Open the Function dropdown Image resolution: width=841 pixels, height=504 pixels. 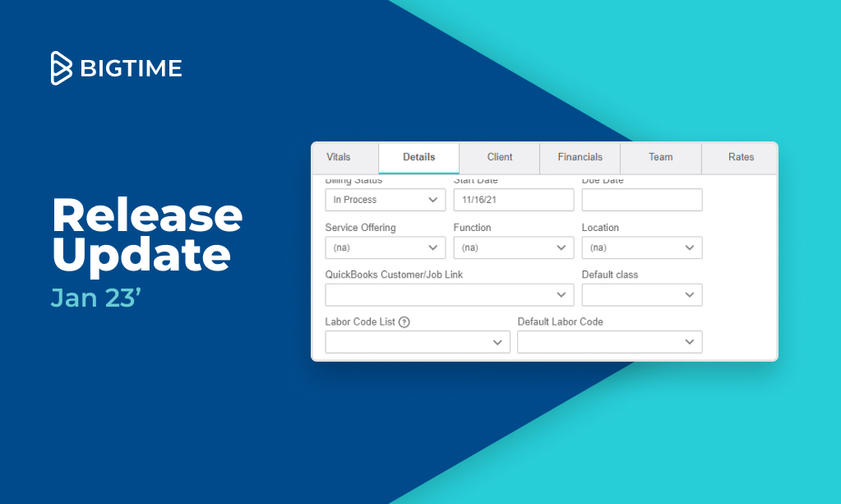(514, 247)
